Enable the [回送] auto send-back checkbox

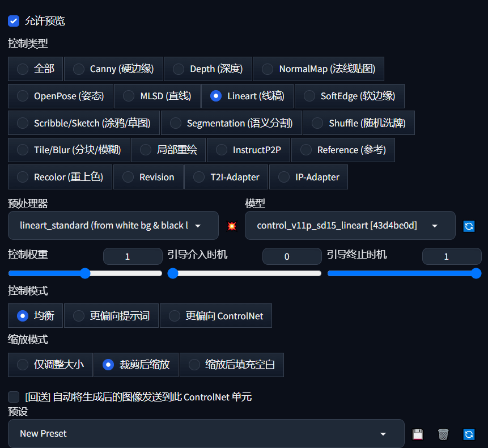(14, 397)
